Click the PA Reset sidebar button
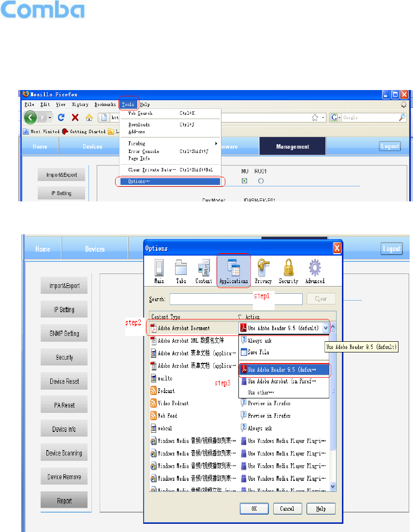Screen dimensions: 413x532 click(64, 405)
